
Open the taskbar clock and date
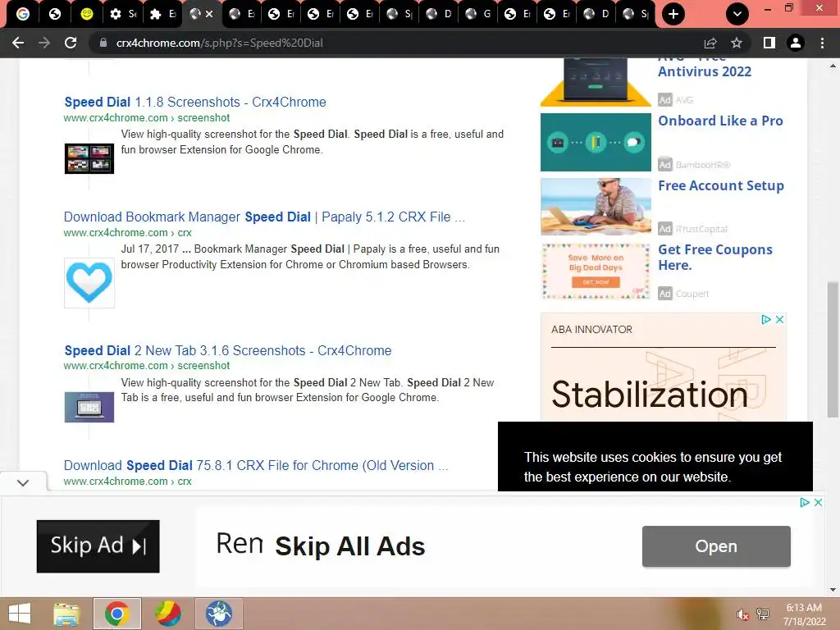[804, 614]
